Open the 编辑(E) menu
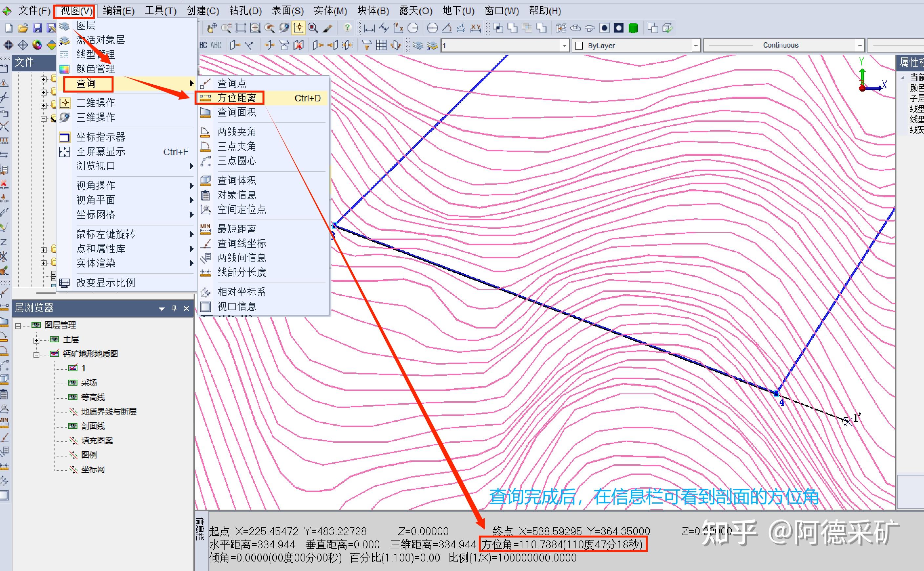This screenshot has height=571, width=924. 118,11
